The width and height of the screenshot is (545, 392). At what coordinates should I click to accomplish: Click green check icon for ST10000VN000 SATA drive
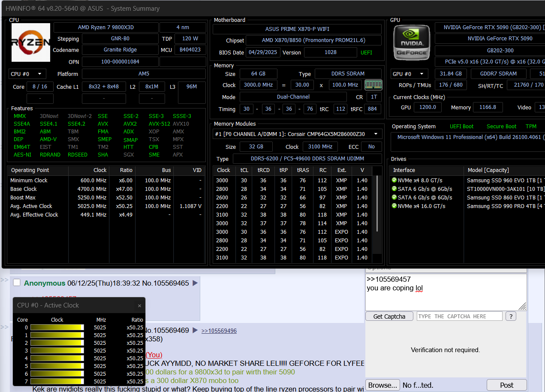394,189
